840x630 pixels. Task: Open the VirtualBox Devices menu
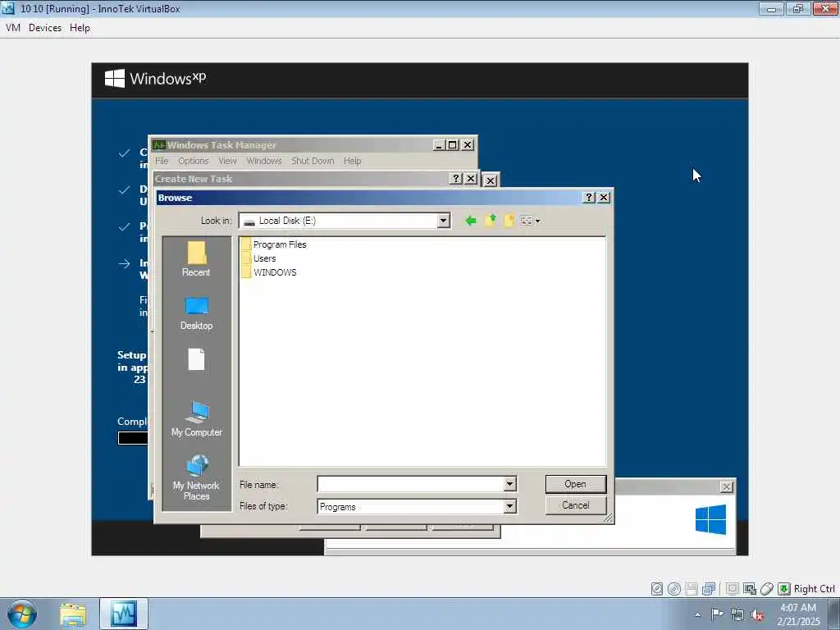45,28
